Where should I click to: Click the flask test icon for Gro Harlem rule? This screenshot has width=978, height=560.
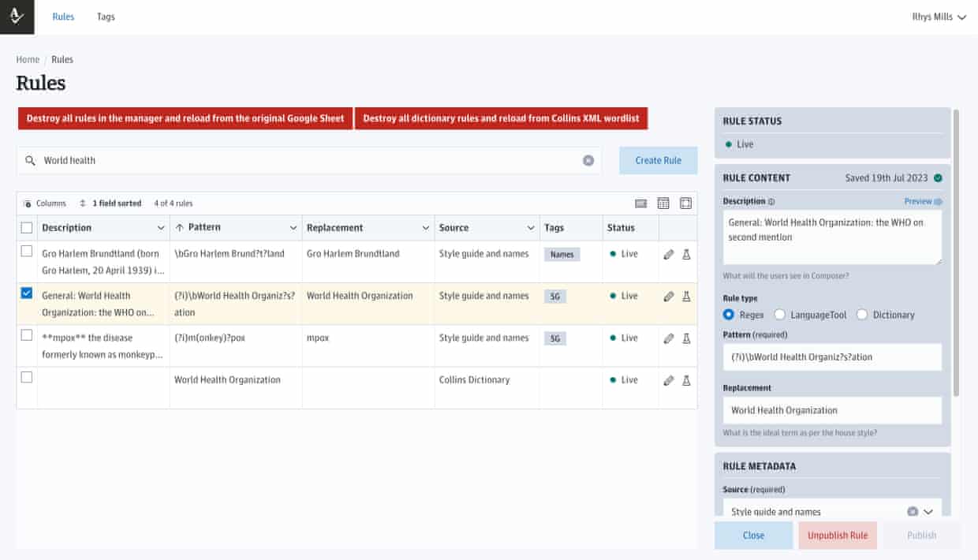pyautogui.click(x=686, y=255)
